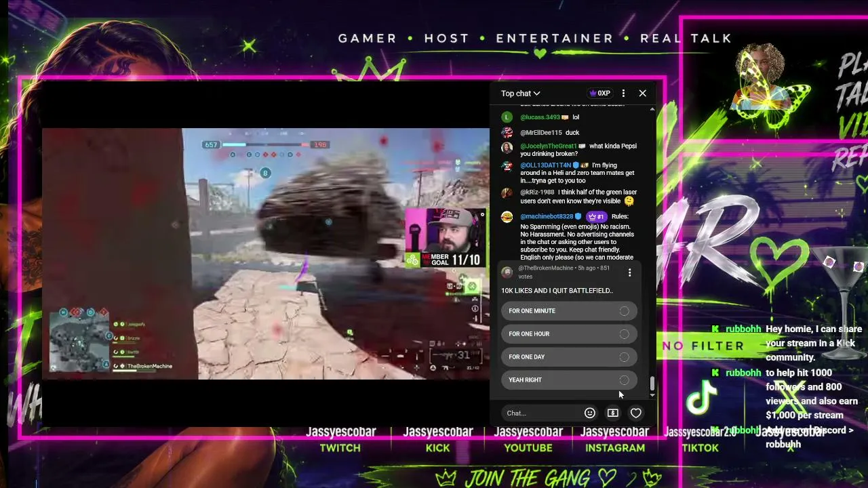Click the chat scrollbar thumb
Image resolution: width=868 pixels, height=488 pixels.
[x=652, y=384]
